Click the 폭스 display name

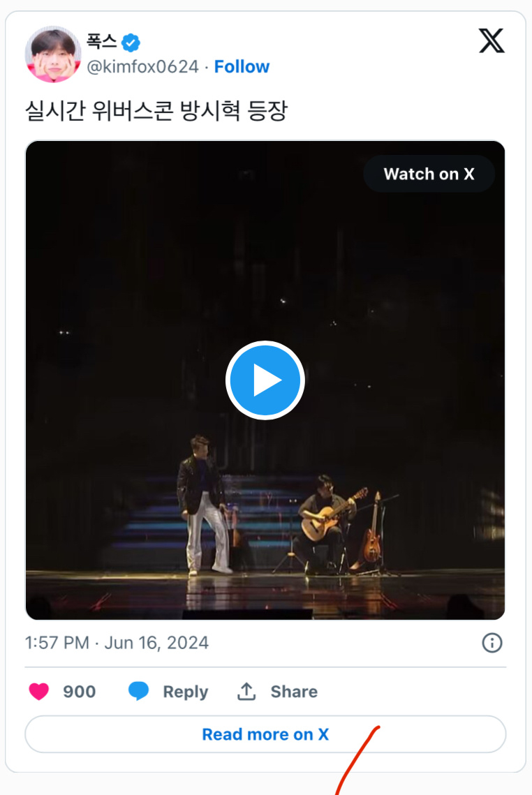[x=101, y=42]
